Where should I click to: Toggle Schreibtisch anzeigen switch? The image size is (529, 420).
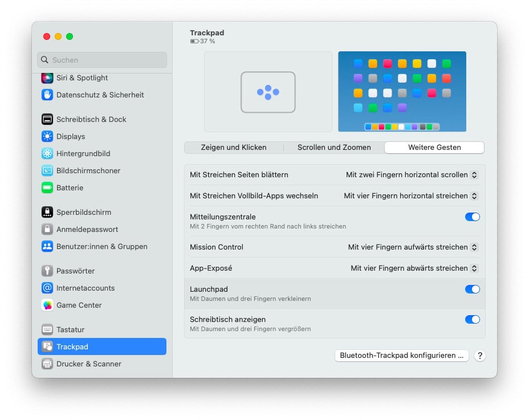click(472, 320)
